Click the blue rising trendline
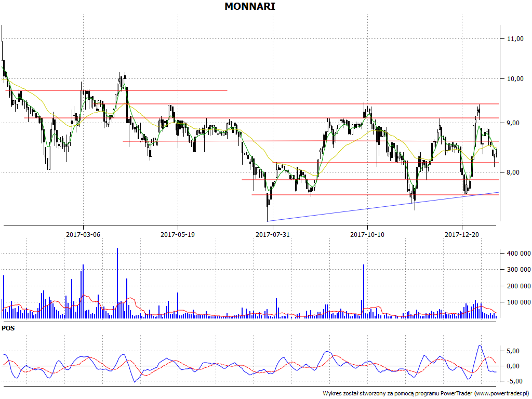The image size is (532, 399). point(383,207)
